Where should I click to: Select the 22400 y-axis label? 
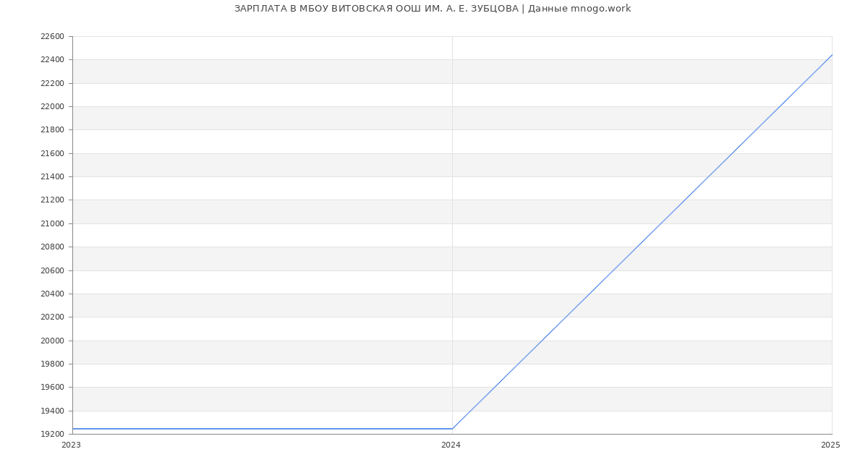pyautogui.click(x=52, y=60)
